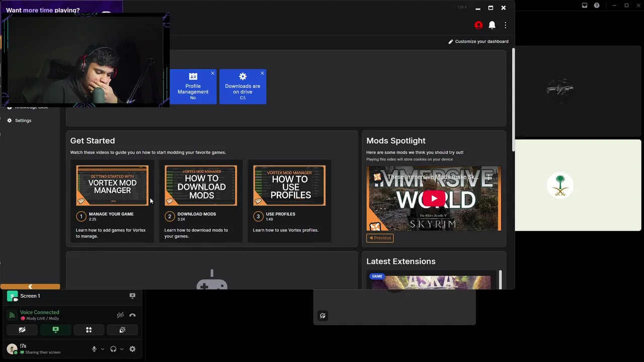
Task: Stop streaming with the Screen 1 monitor icon
Action: pos(132,296)
